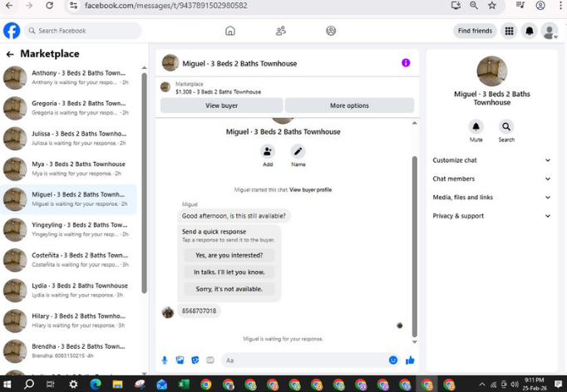Open the account profile avatar menu
The width and height of the screenshot is (567, 392).
(x=550, y=31)
